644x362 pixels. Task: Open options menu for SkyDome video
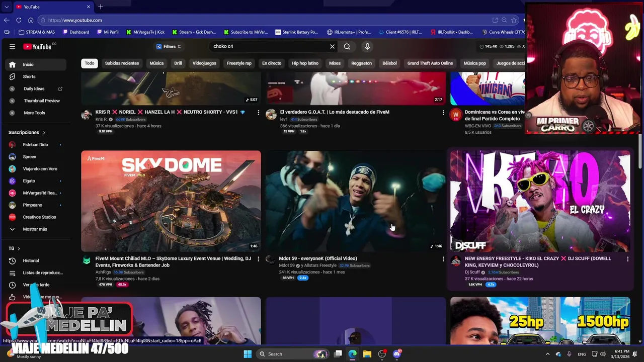coord(258,259)
